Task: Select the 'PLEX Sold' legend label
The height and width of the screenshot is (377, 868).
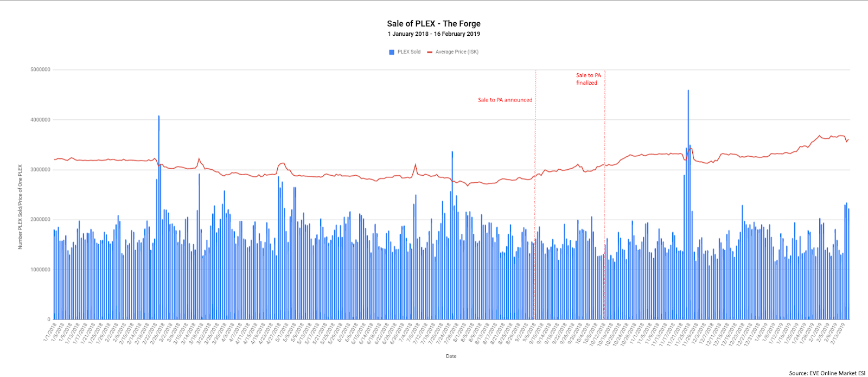Action: 409,52
